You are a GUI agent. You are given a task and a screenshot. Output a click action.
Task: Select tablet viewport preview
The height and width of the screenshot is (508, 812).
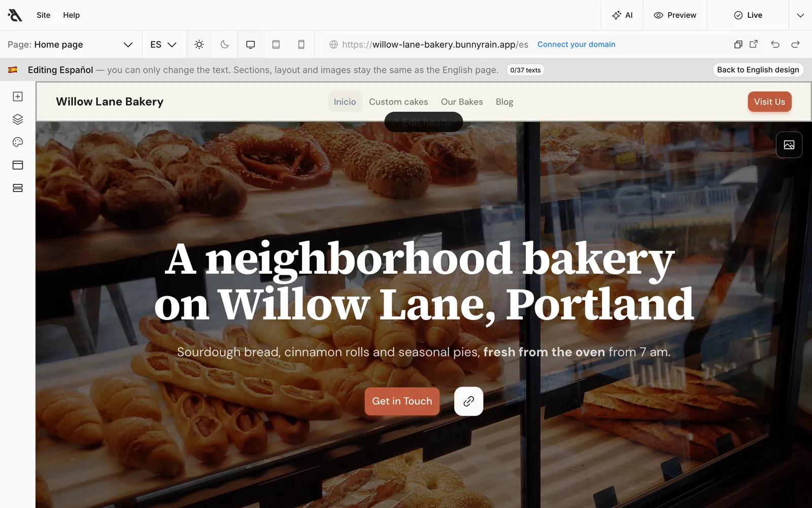[x=276, y=45]
